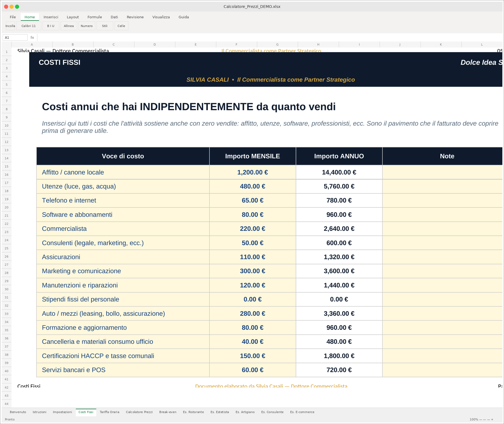The width and height of the screenshot is (504, 424).
Task: Click the 1,200.00 € monthly amount cell
Action: click(253, 172)
